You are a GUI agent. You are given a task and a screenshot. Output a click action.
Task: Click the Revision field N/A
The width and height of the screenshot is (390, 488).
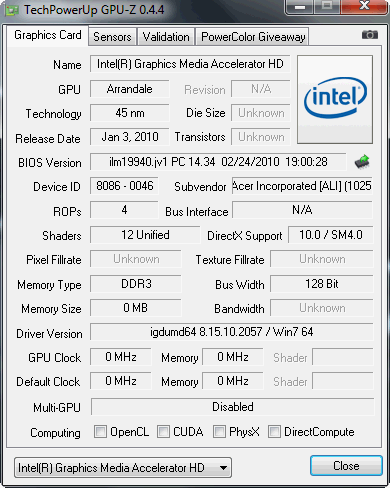click(261, 89)
